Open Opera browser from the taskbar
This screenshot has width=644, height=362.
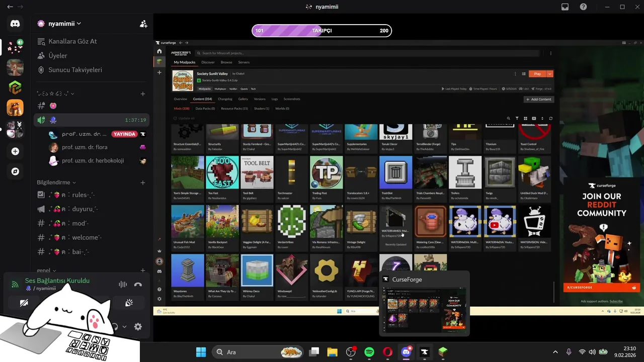pos(387,352)
